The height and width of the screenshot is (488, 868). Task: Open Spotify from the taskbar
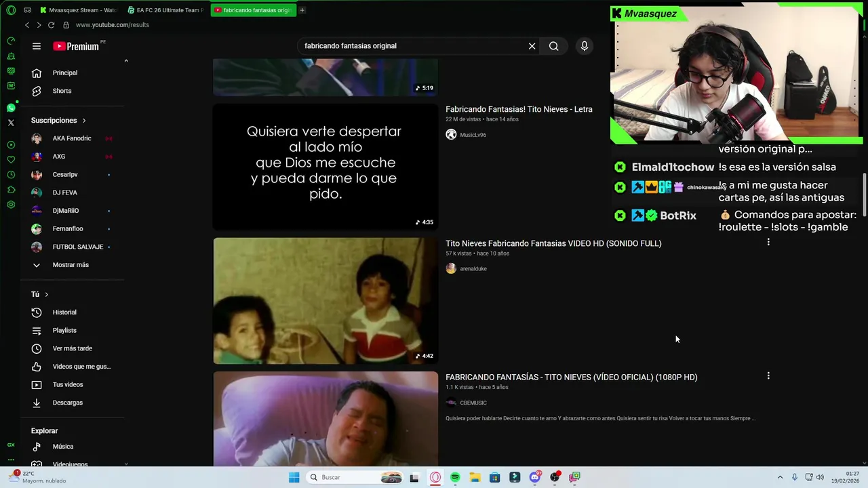(455, 477)
